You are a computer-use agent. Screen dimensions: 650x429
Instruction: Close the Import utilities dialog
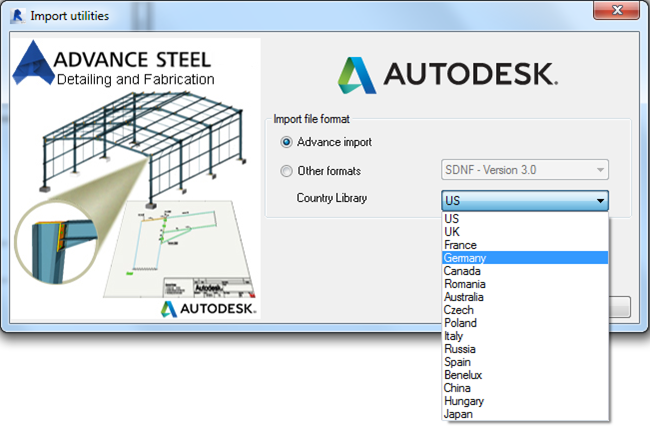(616, 10)
